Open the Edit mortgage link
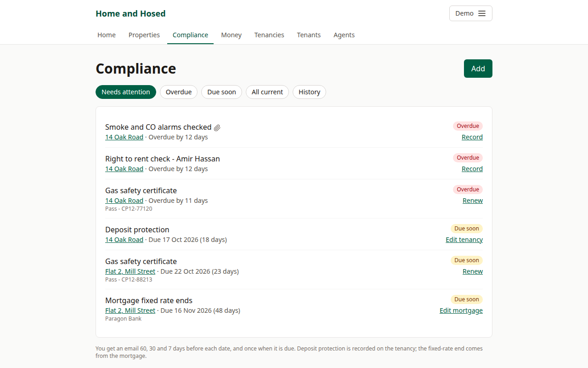The width and height of the screenshot is (588, 368). tap(461, 310)
